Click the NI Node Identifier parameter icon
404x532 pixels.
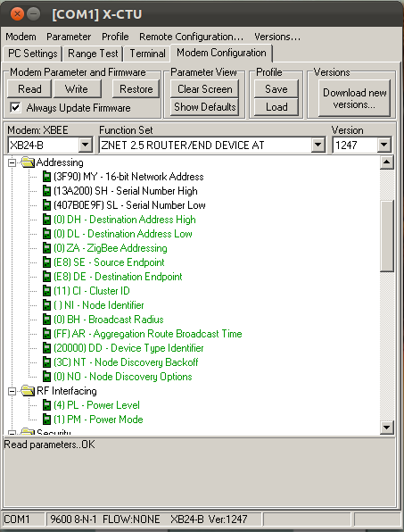46,305
